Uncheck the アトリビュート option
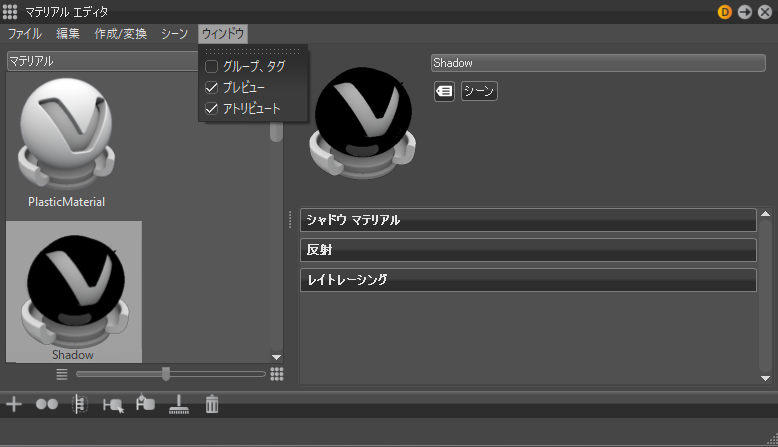The height and width of the screenshot is (447, 778). click(x=211, y=108)
